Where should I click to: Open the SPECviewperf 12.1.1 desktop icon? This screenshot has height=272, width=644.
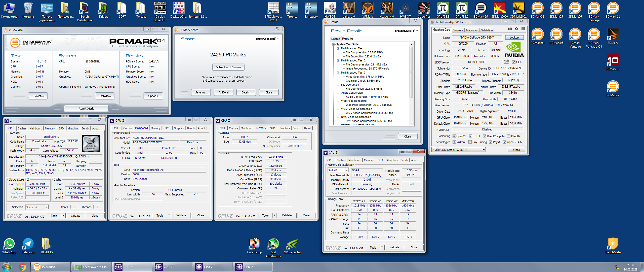point(273,12)
